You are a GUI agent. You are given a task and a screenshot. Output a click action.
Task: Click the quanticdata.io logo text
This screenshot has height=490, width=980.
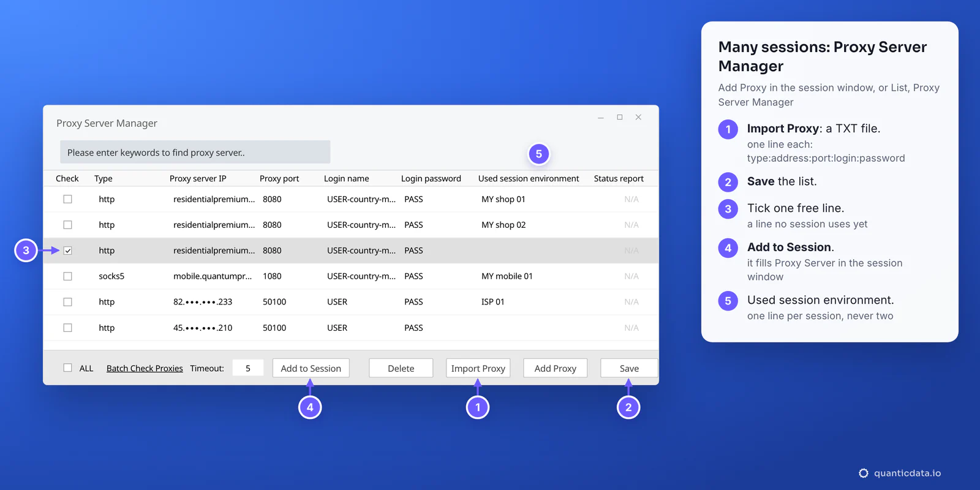click(907, 473)
